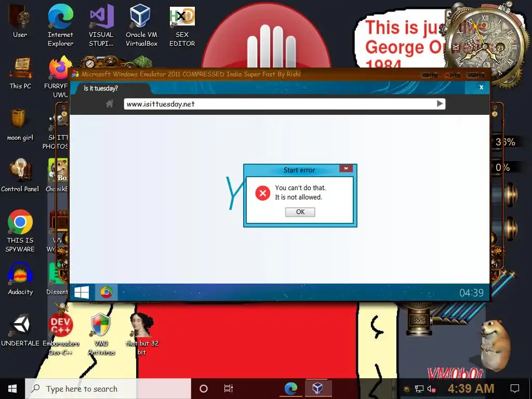Click the muted speaker tray icon
The width and height of the screenshot is (532, 399).
[431, 389]
